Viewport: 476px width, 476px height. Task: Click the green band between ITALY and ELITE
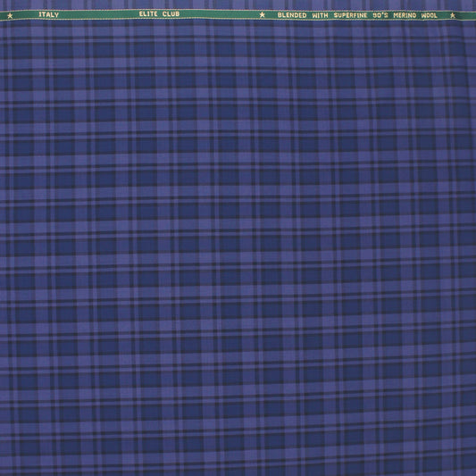point(99,14)
